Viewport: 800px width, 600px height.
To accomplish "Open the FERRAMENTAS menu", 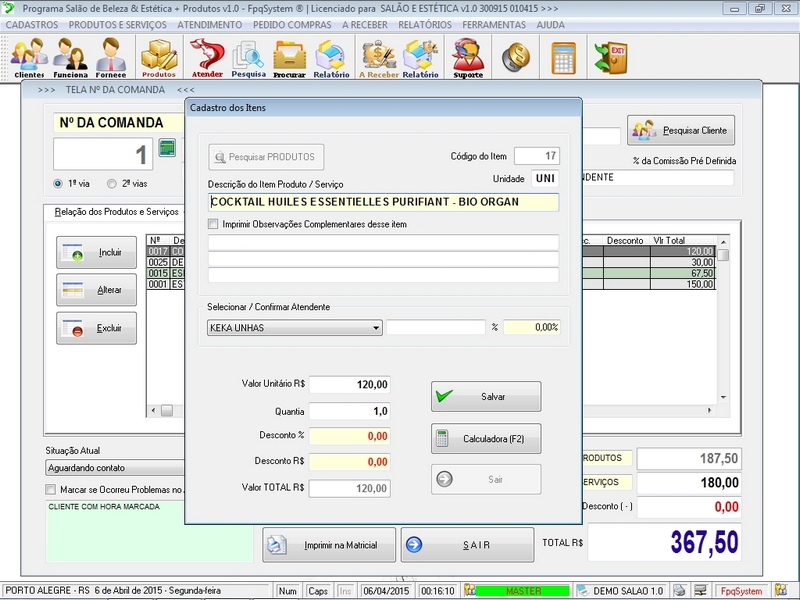I will coord(493,24).
